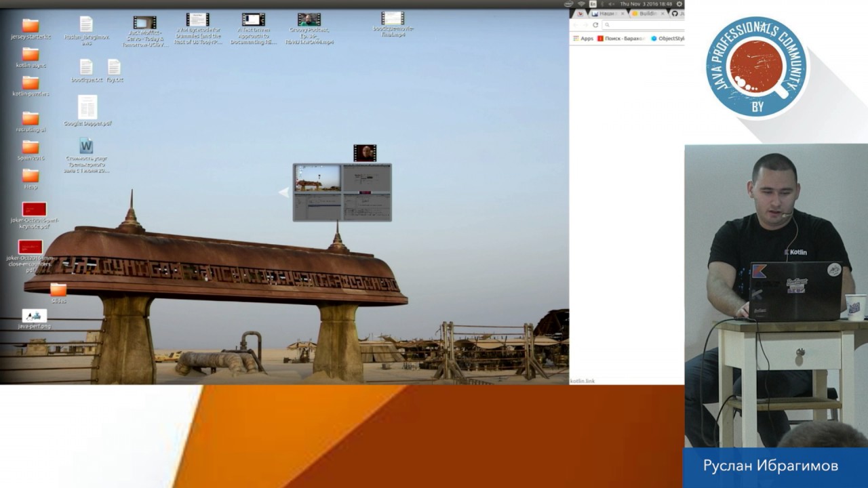This screenshot has width=868, height=488.
Task: Open the sound volume indicator in top panel
Action: click(612, 4)
